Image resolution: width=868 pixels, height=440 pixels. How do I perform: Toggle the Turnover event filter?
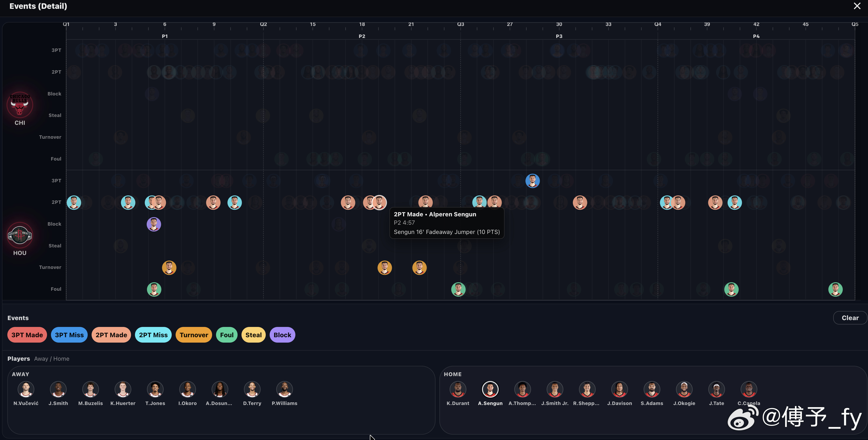[x=194, y=335]
